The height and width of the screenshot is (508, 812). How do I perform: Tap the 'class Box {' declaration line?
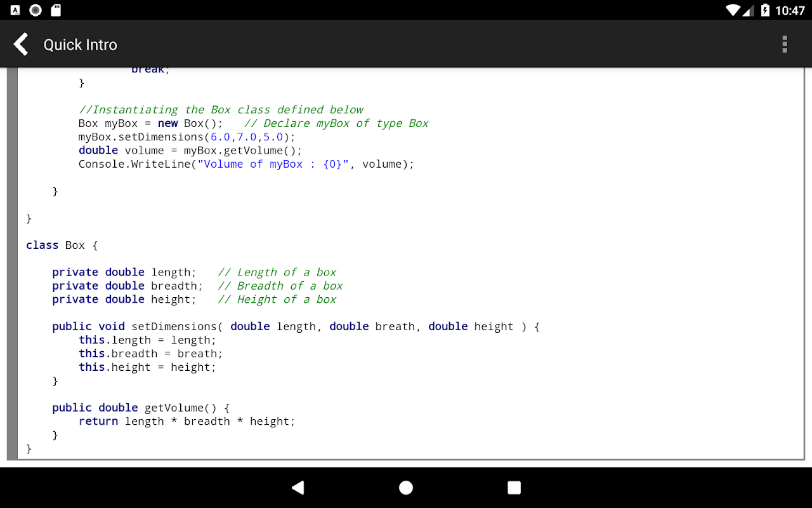tap(62, 245)
